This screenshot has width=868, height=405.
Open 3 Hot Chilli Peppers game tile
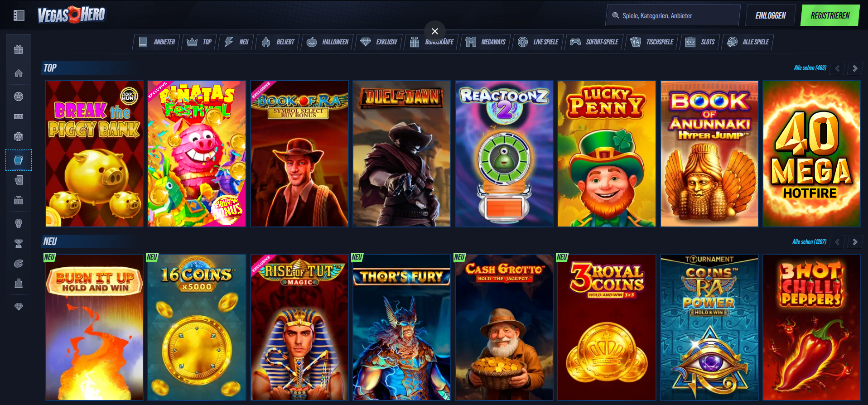tap(812, 328)
